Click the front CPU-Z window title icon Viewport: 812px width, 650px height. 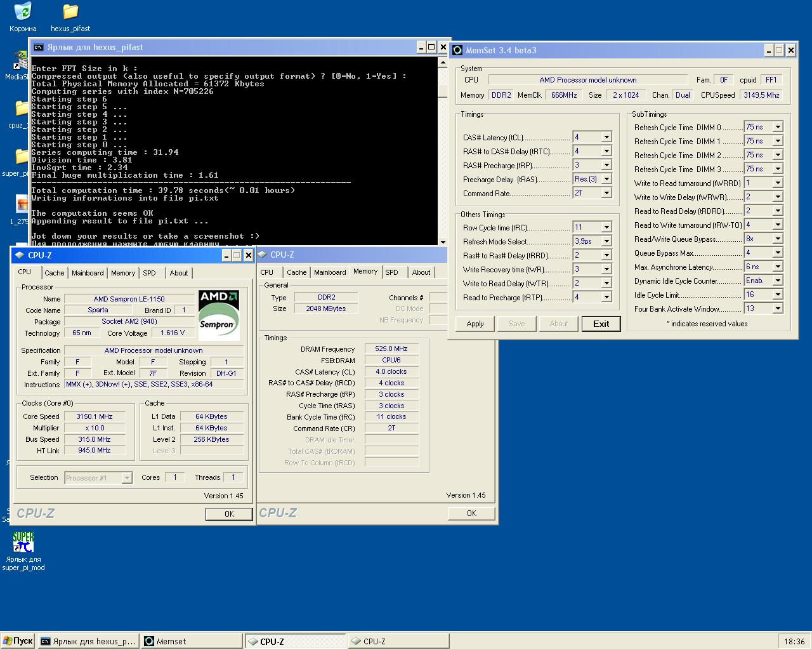[x=19, y=255]
